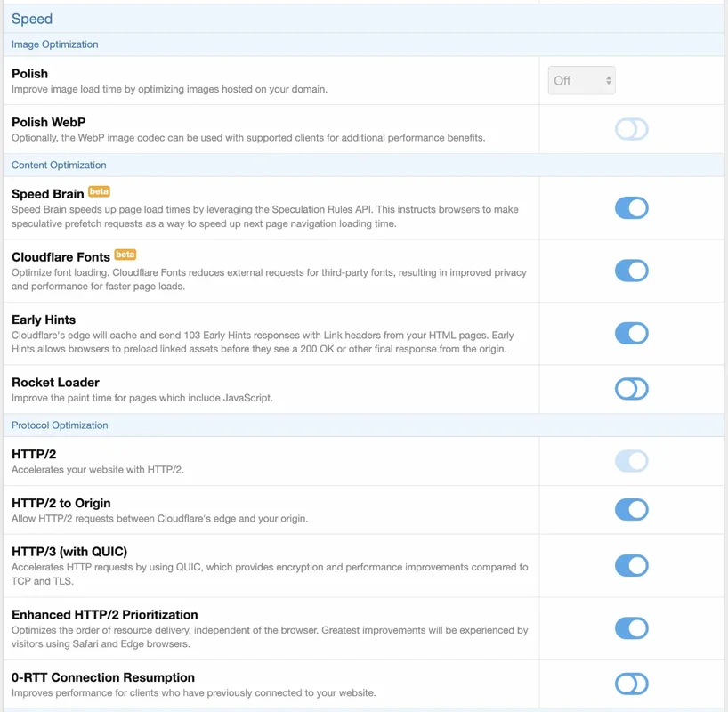The height and width of the screenshot is (712, 728).
Task: Enable Rocket Loader
Action: tap(632, 389)
